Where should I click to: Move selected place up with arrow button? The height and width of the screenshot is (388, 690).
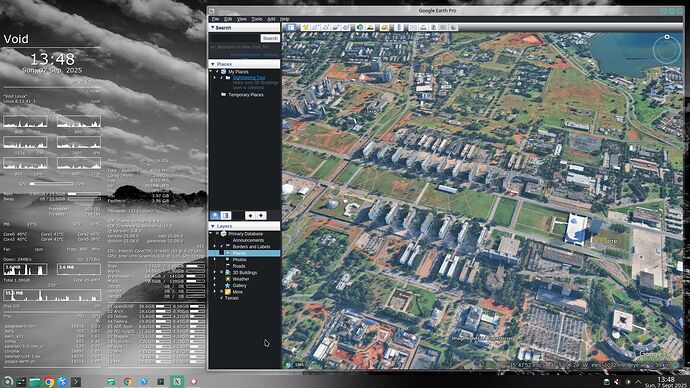click(250, 216)
